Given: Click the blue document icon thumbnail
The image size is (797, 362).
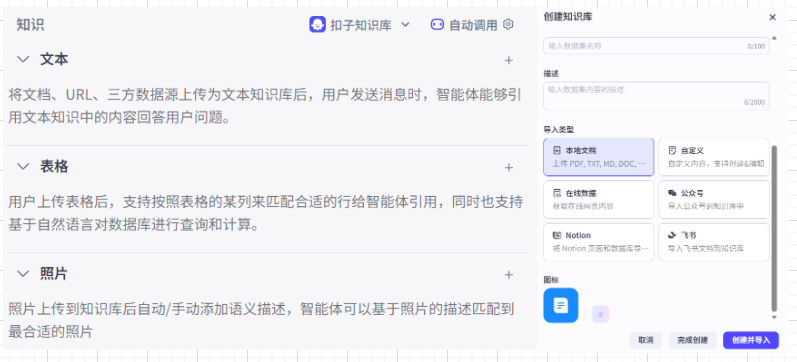Looking at the screenshot, I should tap(561, 306).
